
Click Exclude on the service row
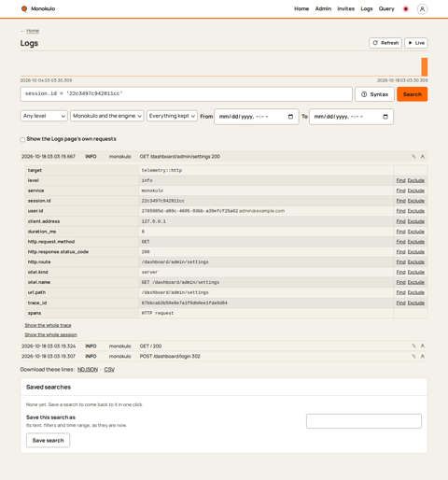point(416,191)
